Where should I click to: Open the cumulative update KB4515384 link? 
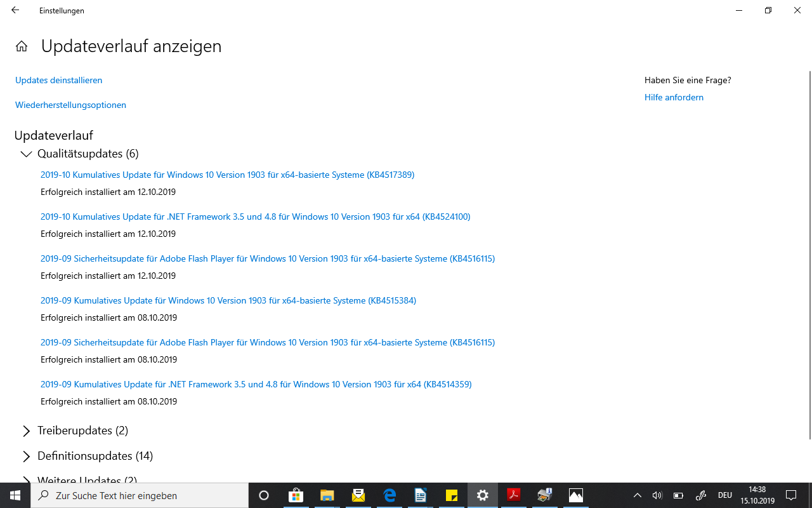228,300
